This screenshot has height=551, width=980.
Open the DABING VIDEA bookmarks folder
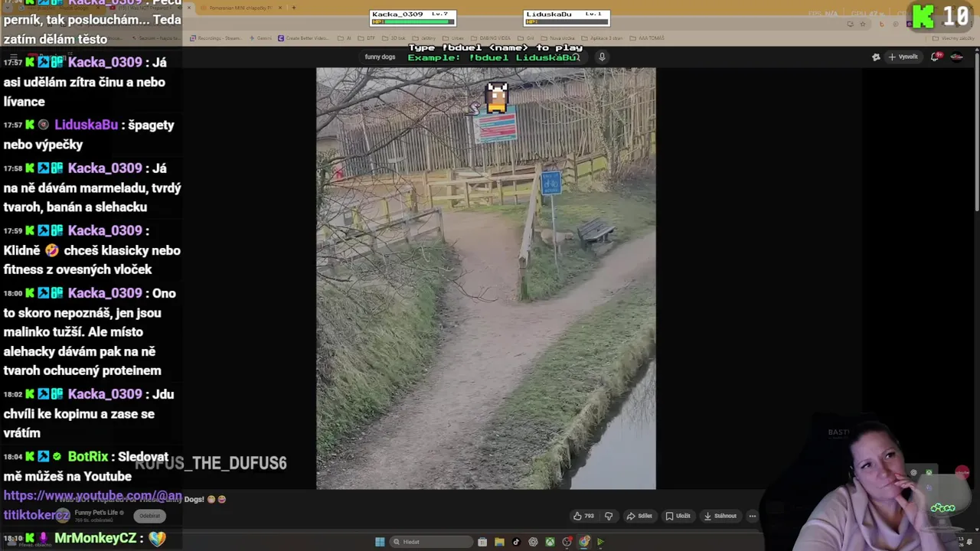tap(490, 38)
